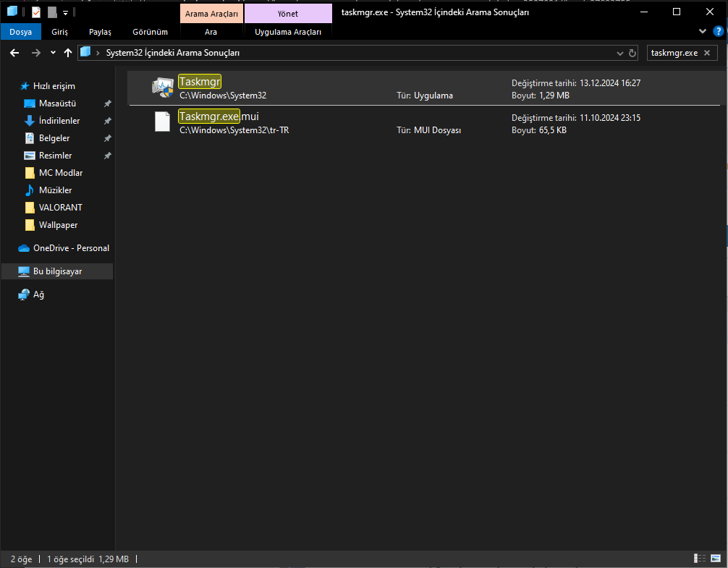This screenshot has width=728, height=568.
Task: Open the Wallpaper folder in sidebar
Action: pos(58,225)
